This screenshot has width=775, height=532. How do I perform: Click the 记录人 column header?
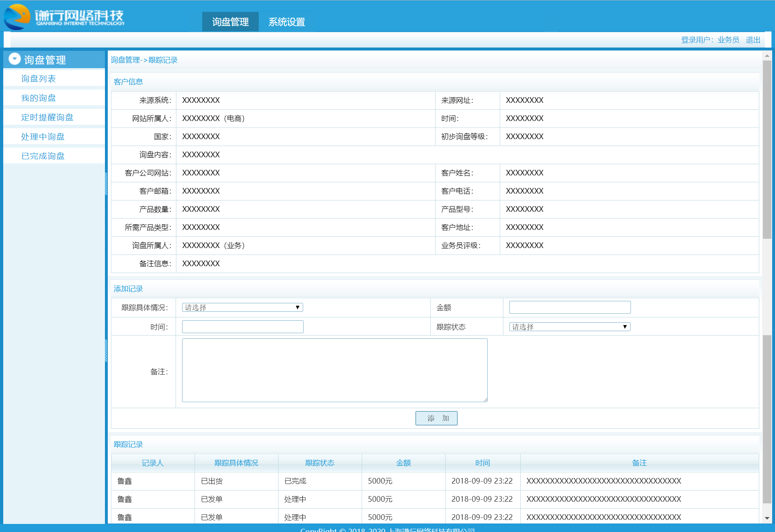(153, 463)
